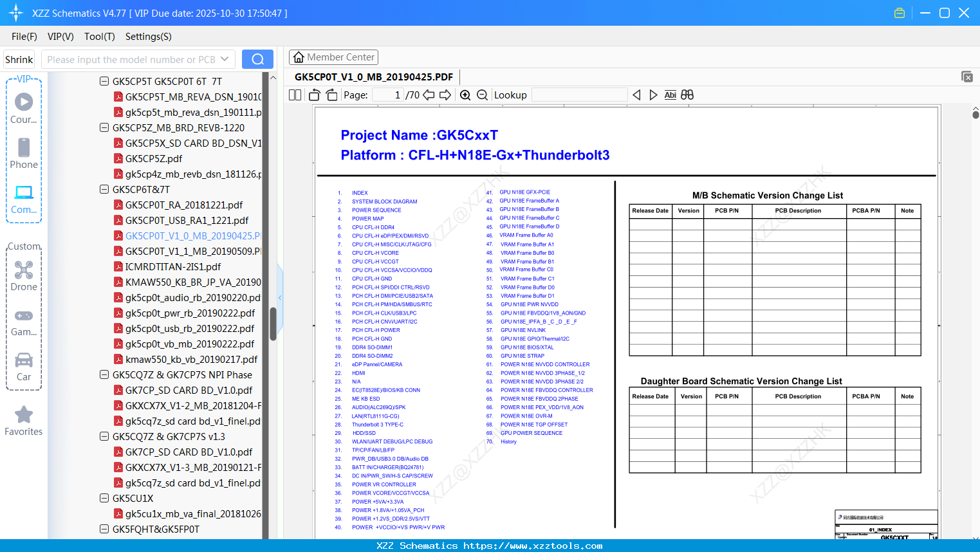Collapse the GK5CU1X tree node
The height and width of the screenshot is (552, 980).
point(104,498)
